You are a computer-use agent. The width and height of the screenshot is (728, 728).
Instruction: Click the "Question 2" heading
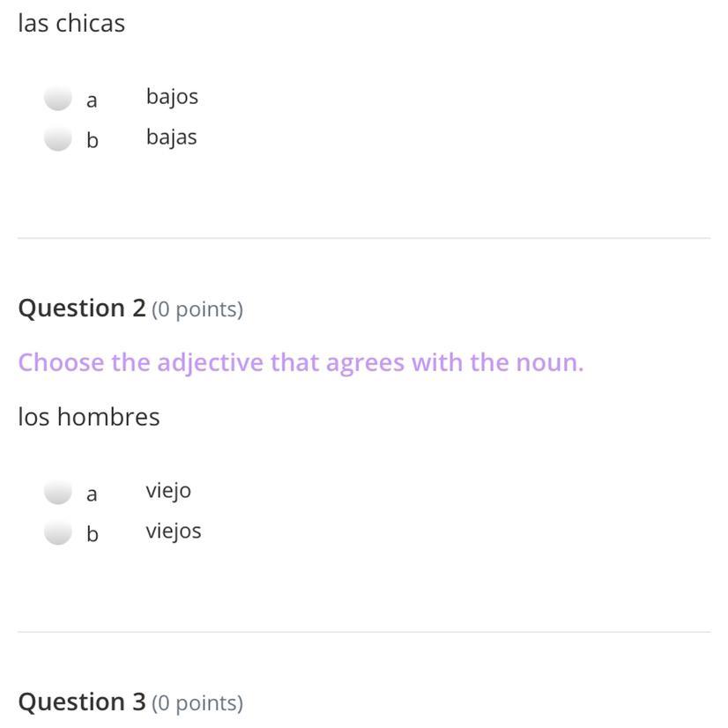tap(82, 308)
